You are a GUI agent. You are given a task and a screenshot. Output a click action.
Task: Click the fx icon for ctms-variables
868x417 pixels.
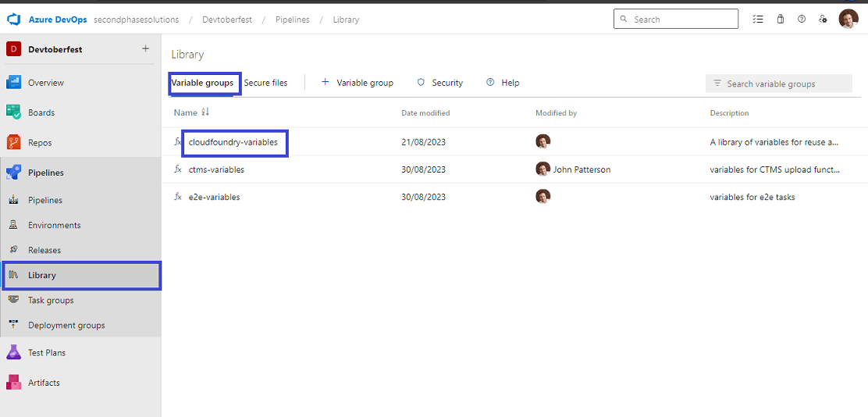click(x=178, y=169)
